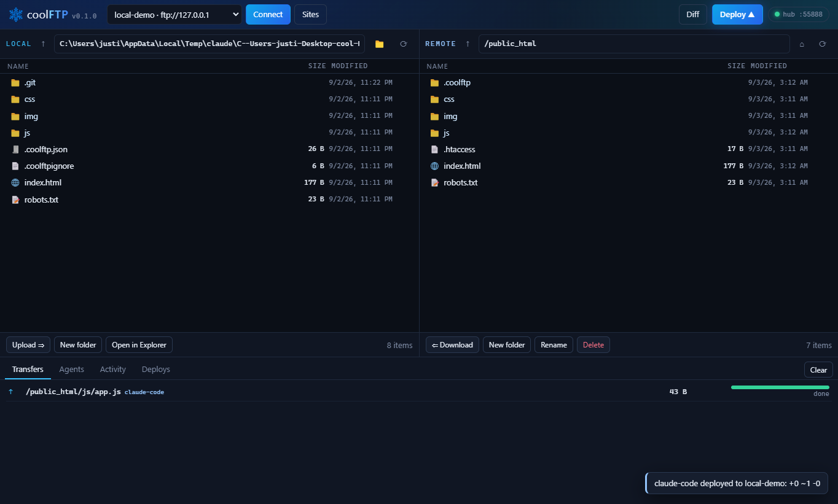Click the red Delete button
838x504 pixels.
593,345
